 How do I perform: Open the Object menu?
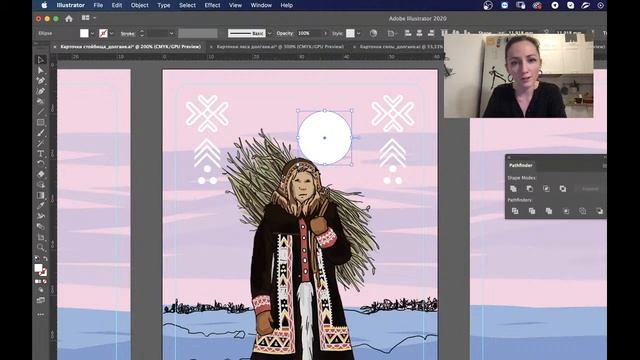click(x=139, y=5)
